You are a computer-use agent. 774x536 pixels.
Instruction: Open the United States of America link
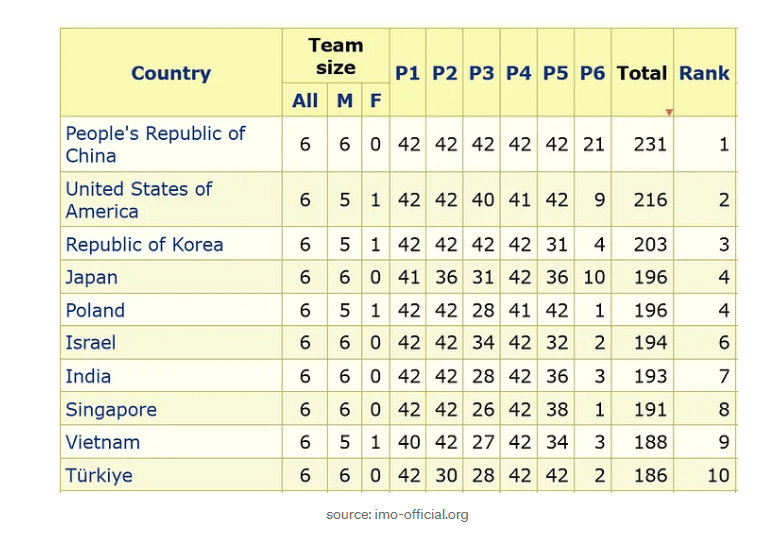[x=139, y=200]
